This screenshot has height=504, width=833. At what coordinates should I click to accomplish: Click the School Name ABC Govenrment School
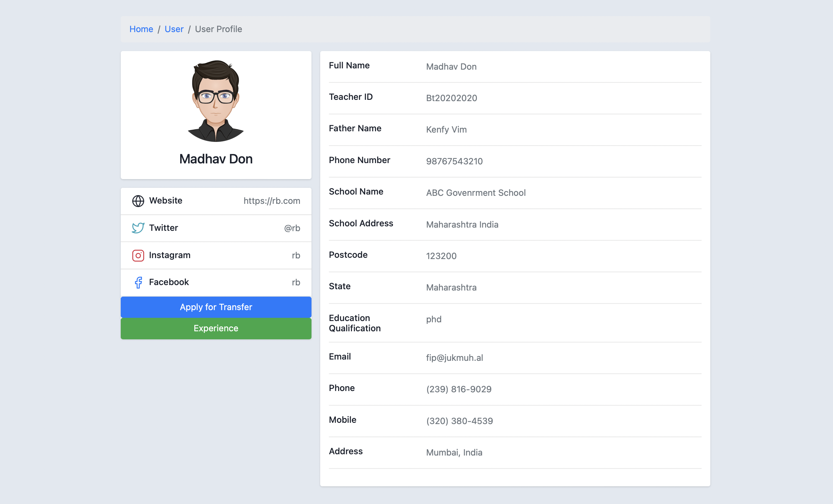click(476, 193)
